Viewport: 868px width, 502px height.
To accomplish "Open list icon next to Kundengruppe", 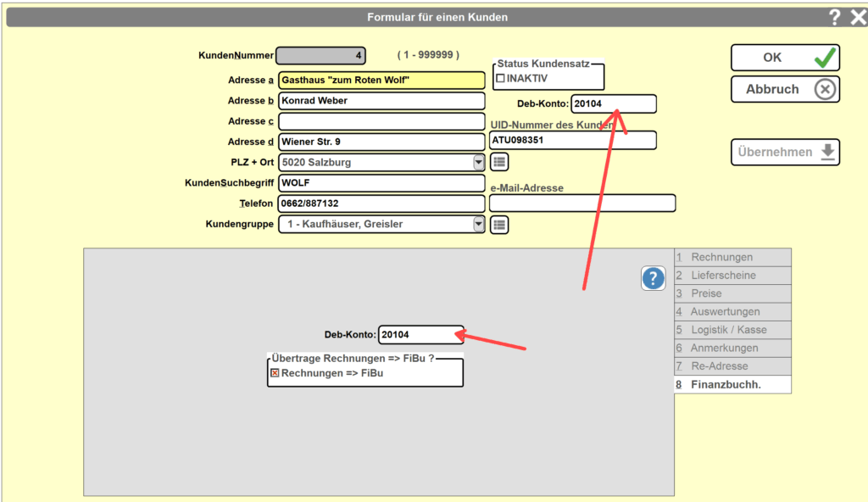I will (499, 224).
